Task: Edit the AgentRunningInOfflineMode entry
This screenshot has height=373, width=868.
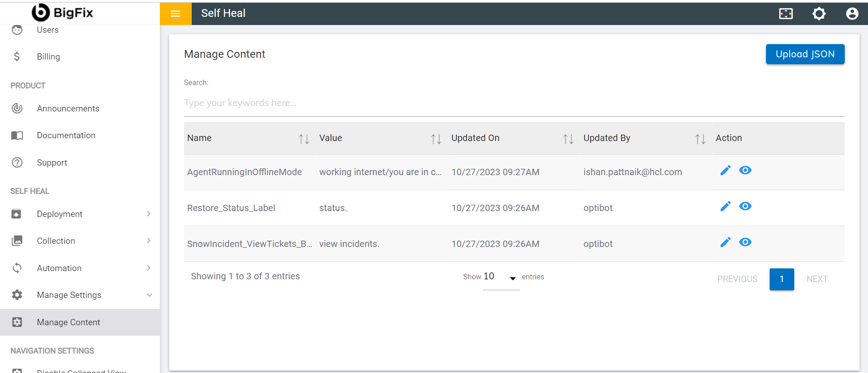Action: pos(725,170)
